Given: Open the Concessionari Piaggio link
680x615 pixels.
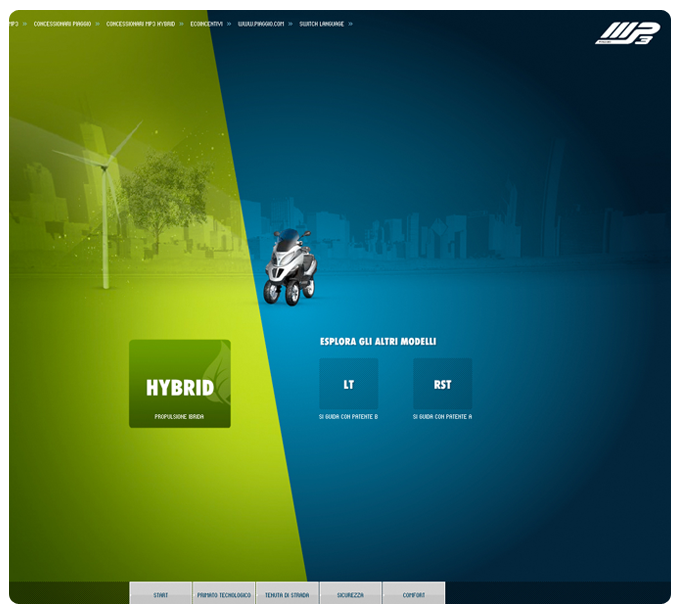Looking at the screenshot, I should (62, 24).
